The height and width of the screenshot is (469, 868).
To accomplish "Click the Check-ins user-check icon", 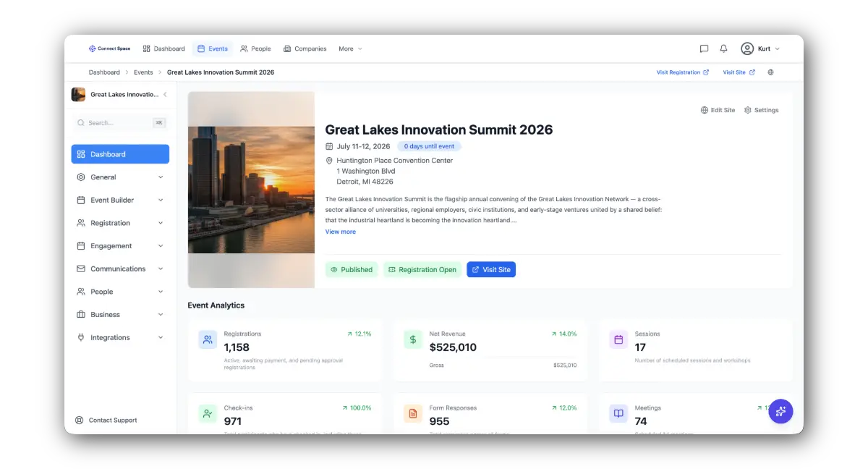I will click(x=208, y=413).
